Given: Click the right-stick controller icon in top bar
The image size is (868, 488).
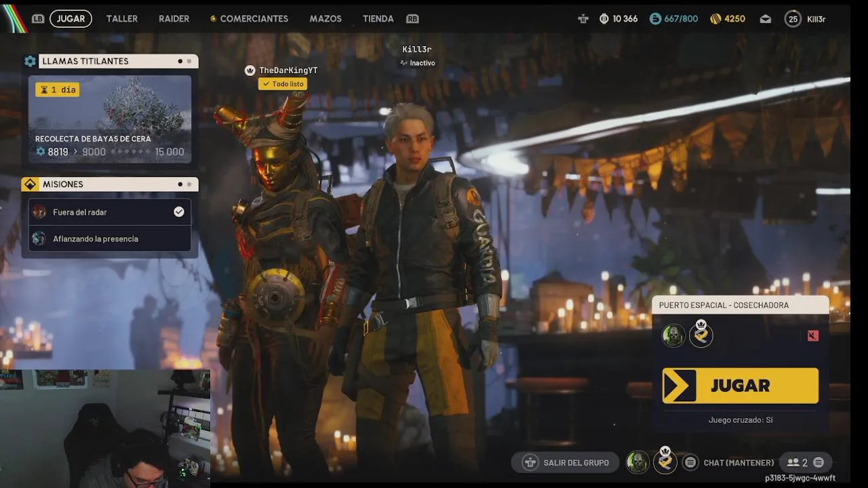Looking at the screenshot, I should click(583, 19).
